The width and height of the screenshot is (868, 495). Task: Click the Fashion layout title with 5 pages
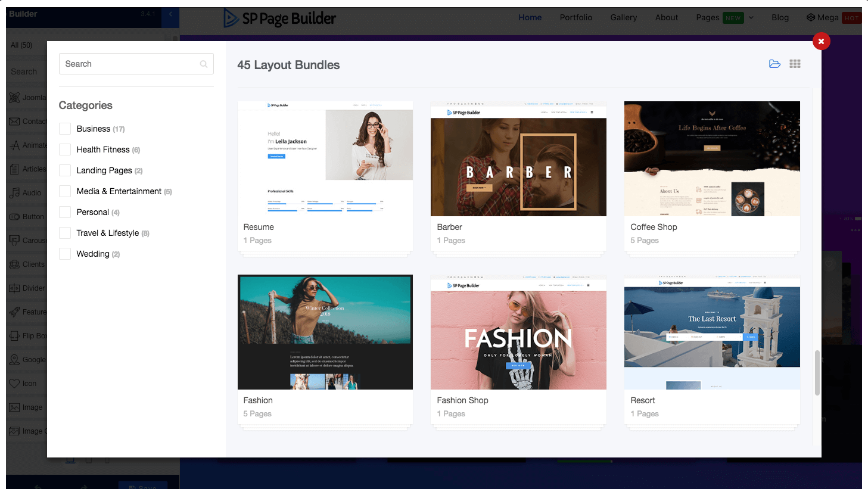258,400
